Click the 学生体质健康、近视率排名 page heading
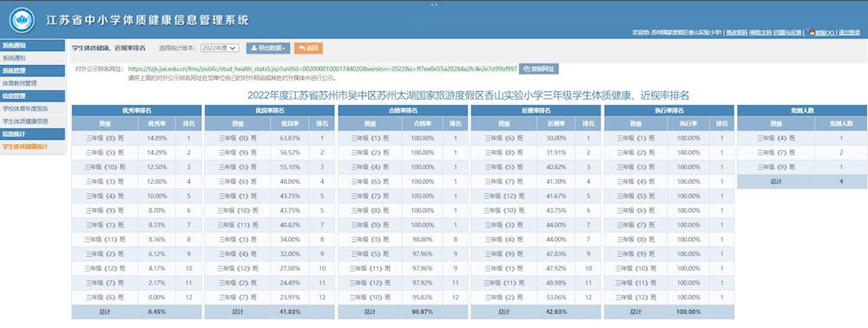Image resolution: width=868 pixels, height=328 pixels. point(108,48)
